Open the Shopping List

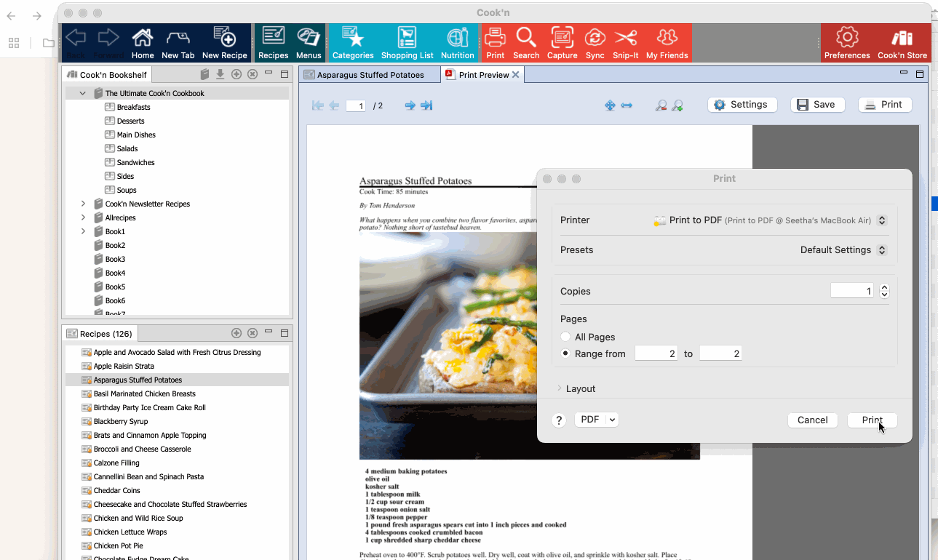coord(408,43)
